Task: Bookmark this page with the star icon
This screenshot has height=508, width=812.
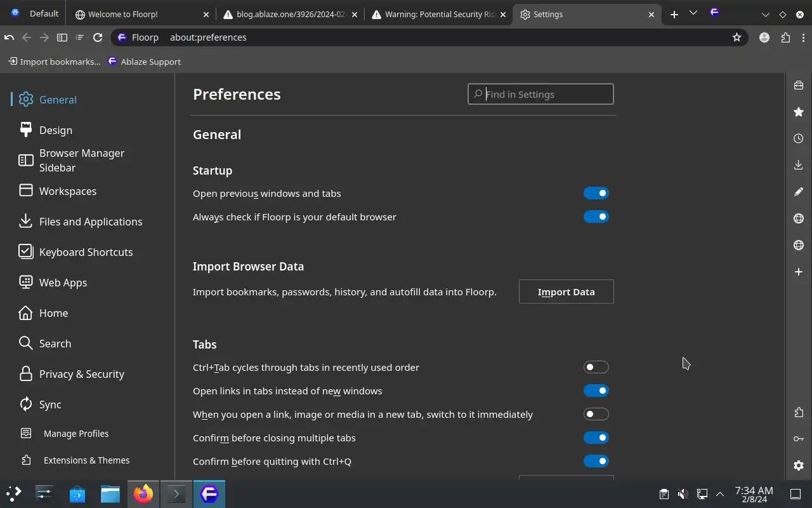Action: click(737, 37)
